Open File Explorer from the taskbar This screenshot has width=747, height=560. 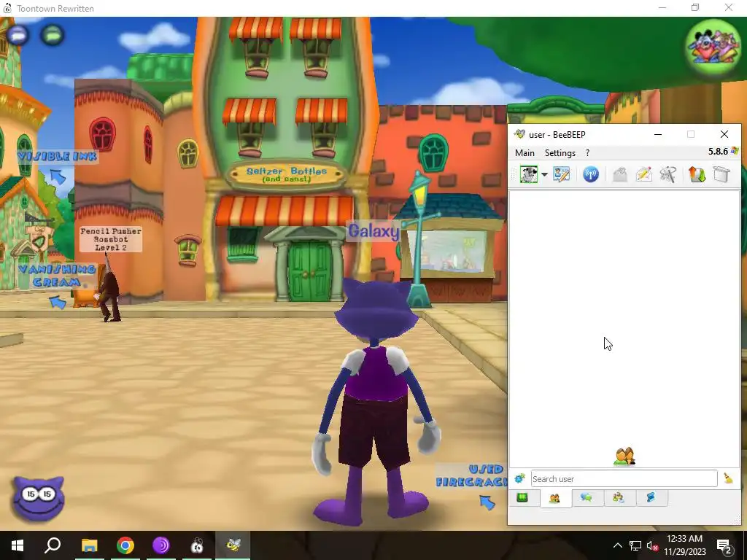coord(89,545)
